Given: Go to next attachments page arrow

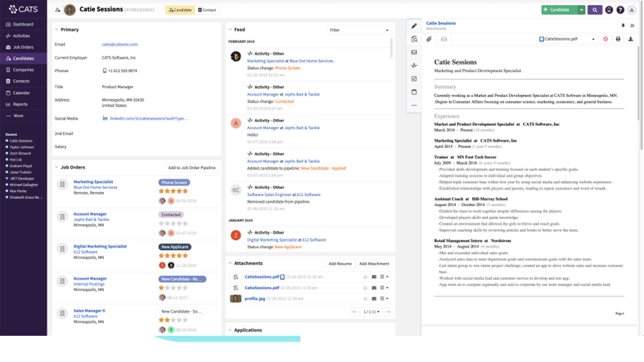Looking at the screenshot, I should (x=388, y=312).
